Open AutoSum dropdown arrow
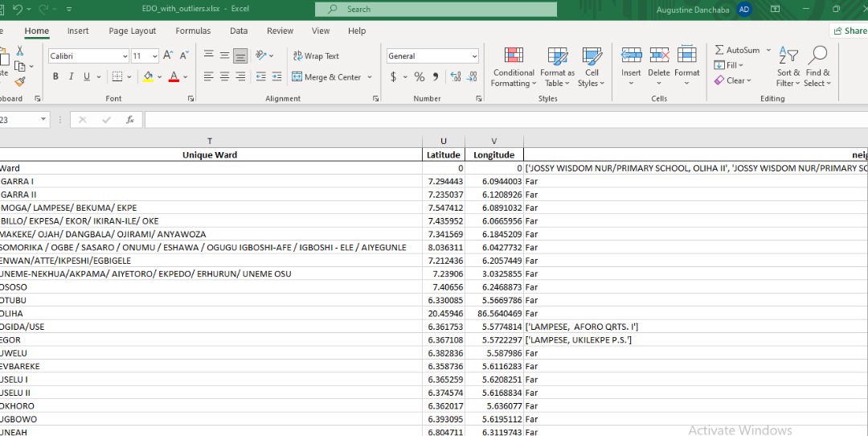This screenshot has height=436, width=868. pos(768,50)
